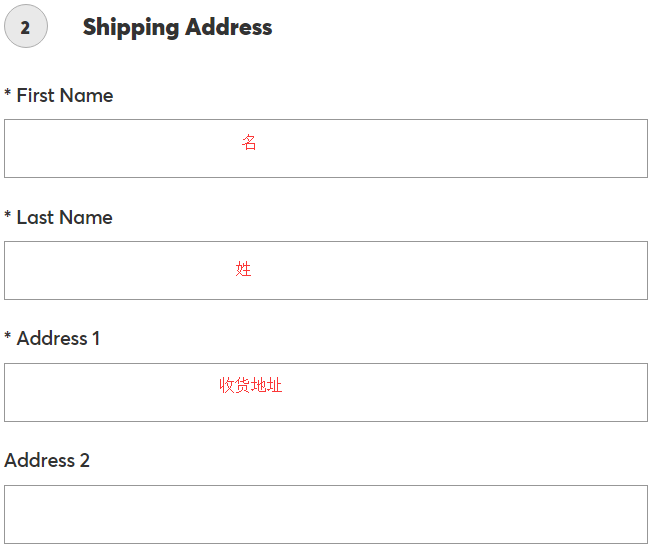Viewport: 655px width, 556px height.
Task: Click the red 名 hint text
Action: pos(249,143)
